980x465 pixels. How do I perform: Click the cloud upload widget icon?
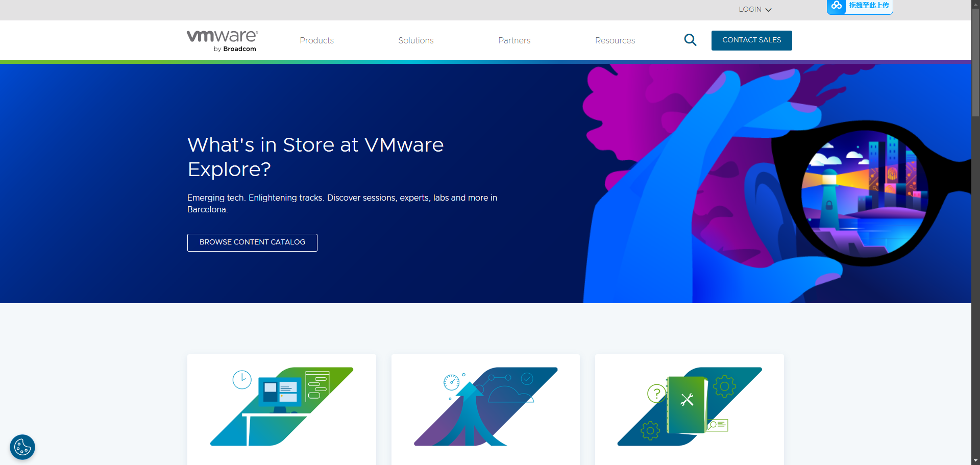837,6
